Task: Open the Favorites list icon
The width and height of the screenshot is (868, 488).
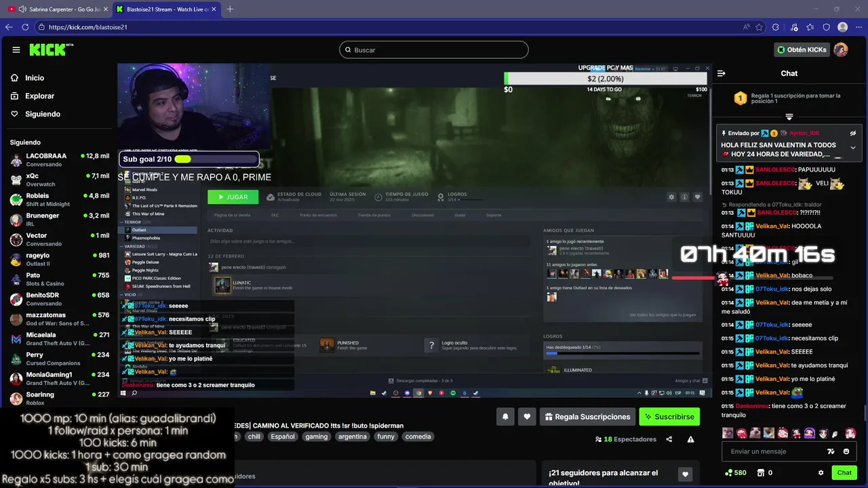Action: coord(810,27)
